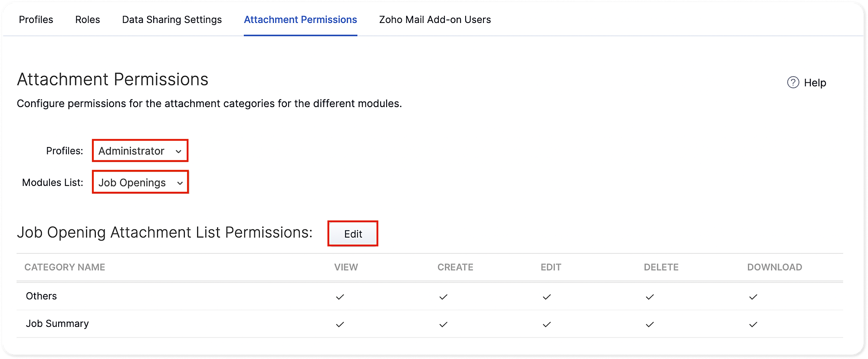Click the Create checkmark for Others
The width and height of the screenshot is (868, 359).
click(443, 297)
